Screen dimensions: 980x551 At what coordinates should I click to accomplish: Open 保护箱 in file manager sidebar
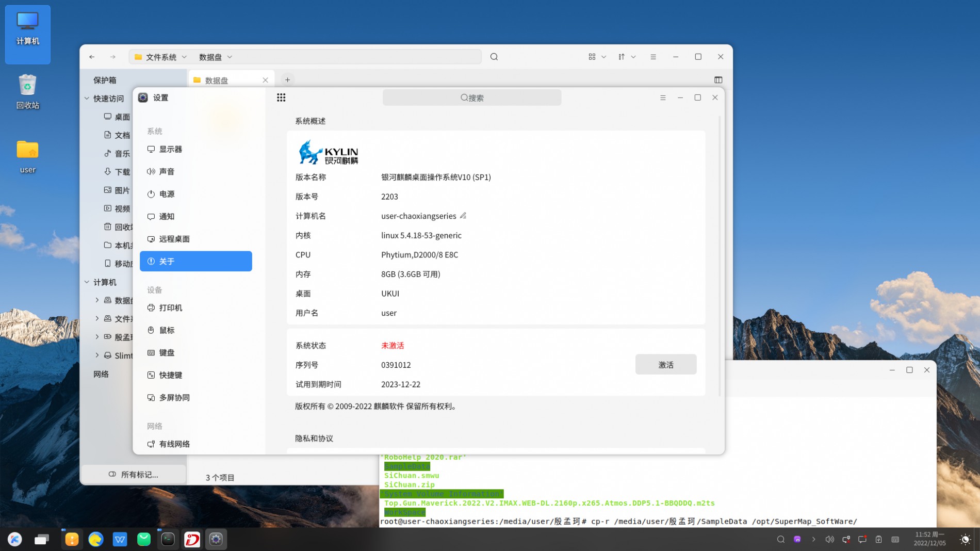pyautogui.click(x=105, y=80)
